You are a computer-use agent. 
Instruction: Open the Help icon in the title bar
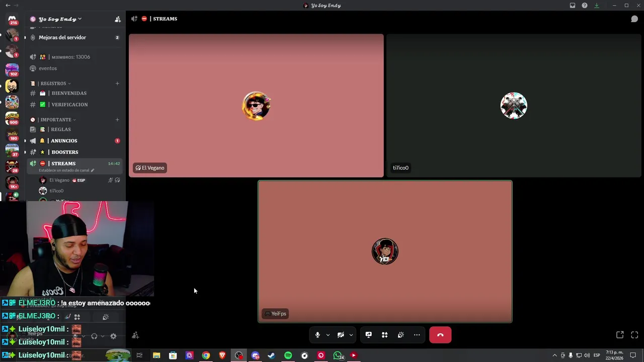(x=585, y=6)
